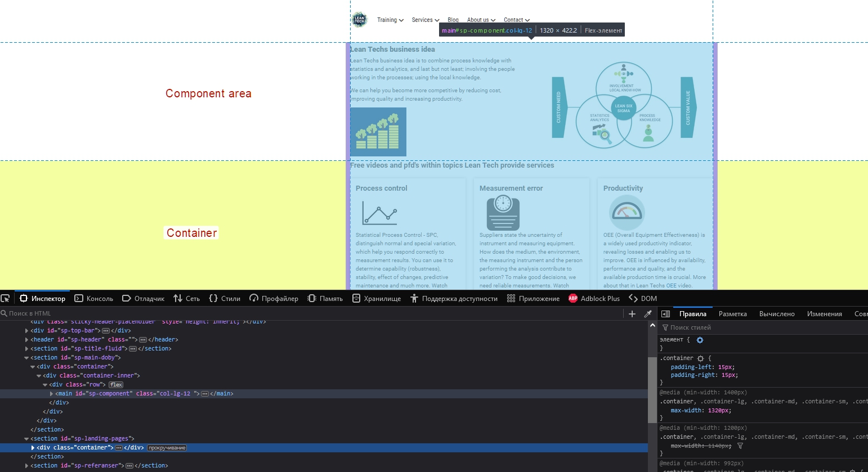Click the Lean Techs logo

tap(359, 20)
